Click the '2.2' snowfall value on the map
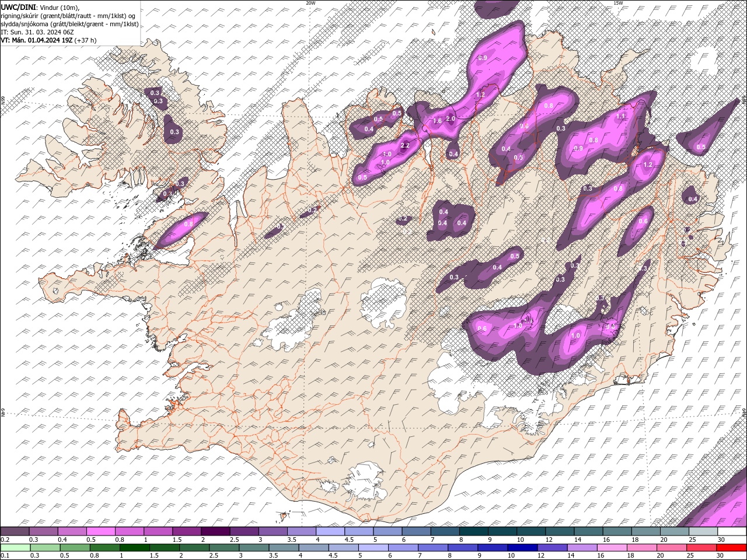747x560 pixels. tap(406, 146)
